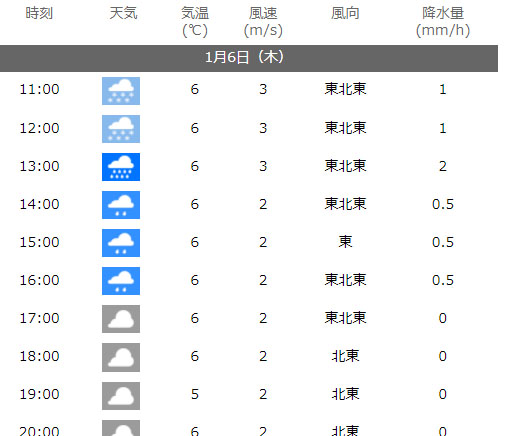This screenshot has height=436, width=512.
Task: Select the heavy rain icon at 13:00
Action: tap(121, 167)
